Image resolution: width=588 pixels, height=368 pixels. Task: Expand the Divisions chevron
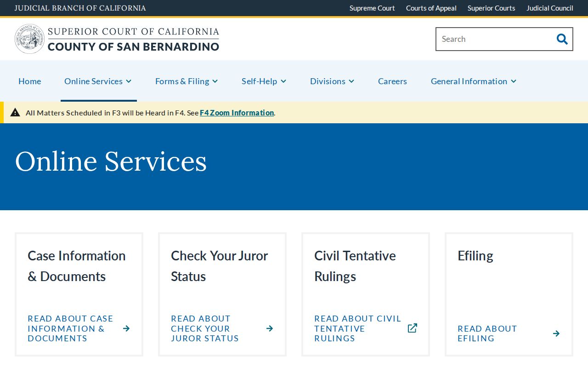pyautogui.click(x=351, y=81)
